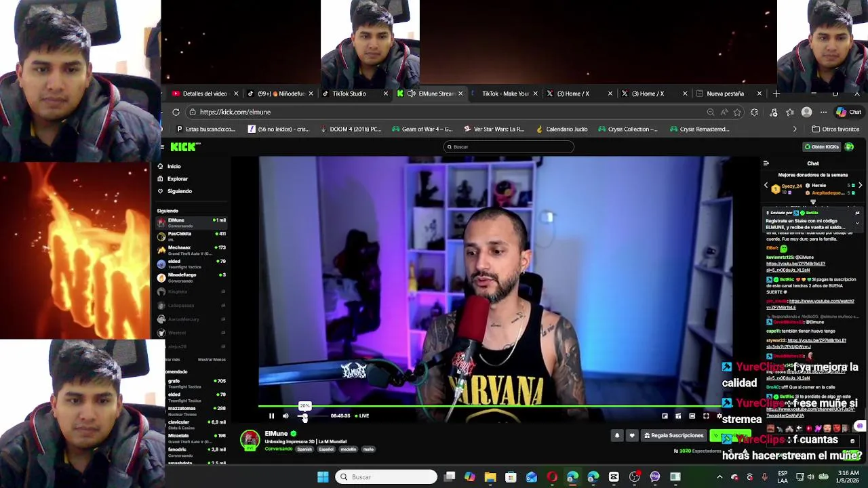Expand the pinned message chevron
The image size is (868, 488).
(x=857, y=223)
